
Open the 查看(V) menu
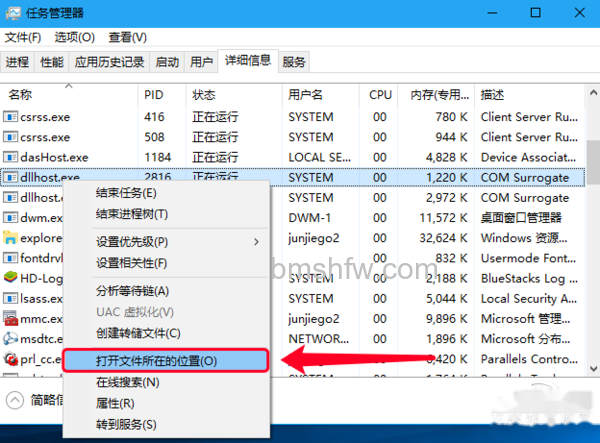(127, 37)
